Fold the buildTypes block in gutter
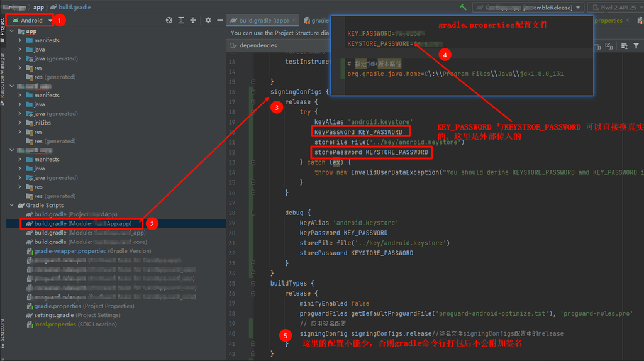Viewport: 644px width, 361px height. coord(253,284)
